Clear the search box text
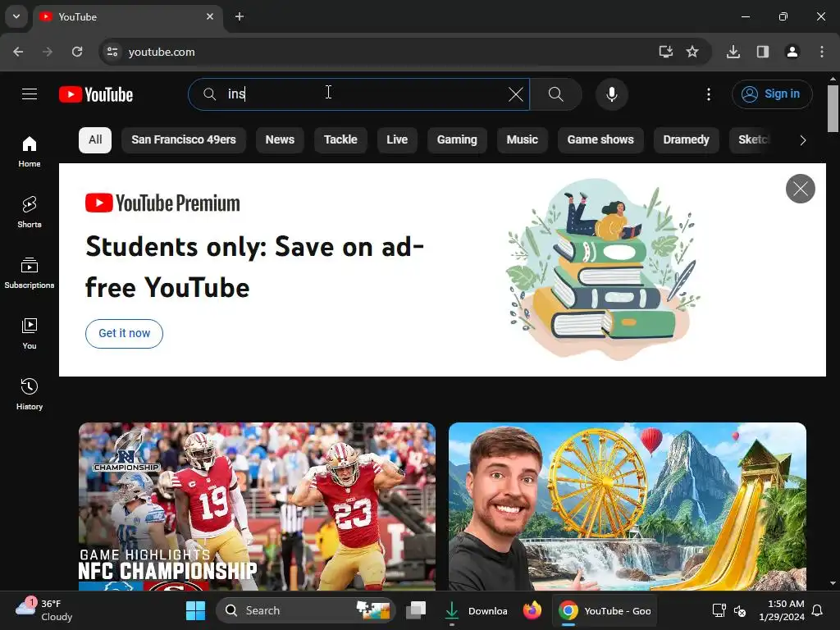840x630 pixels. pos(516,94)
